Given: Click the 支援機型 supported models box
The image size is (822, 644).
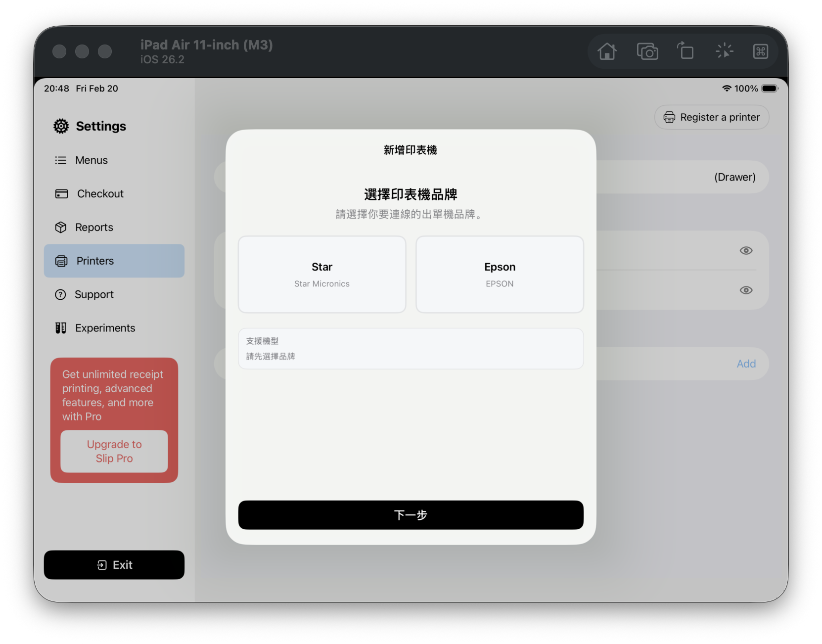Looking at the screenshot, I should (411, 349).
